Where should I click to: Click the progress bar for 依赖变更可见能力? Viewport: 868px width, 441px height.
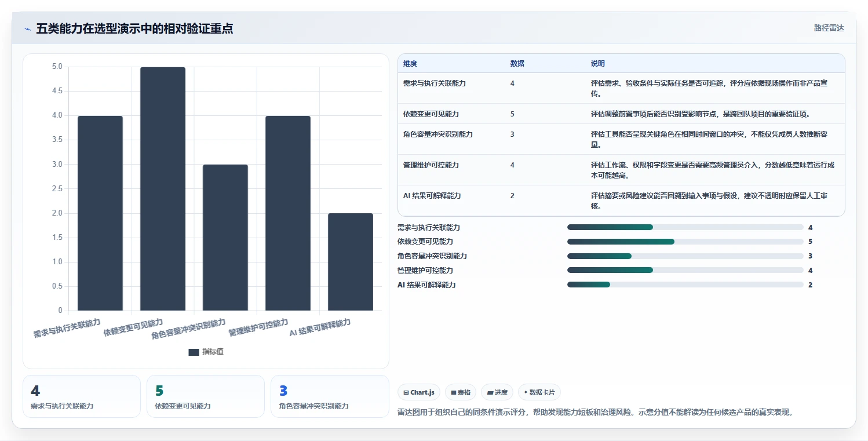(x=685, y=241)
